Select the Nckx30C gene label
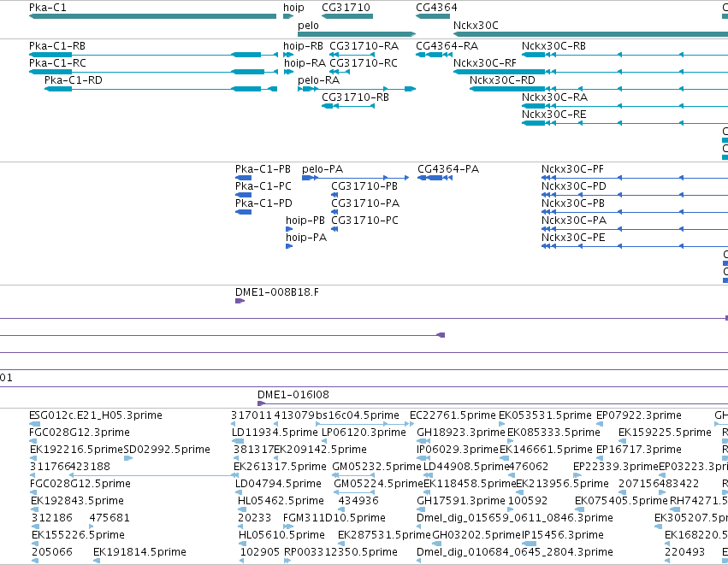The height and width of the screenshot is (565, 728). [476, 25]
